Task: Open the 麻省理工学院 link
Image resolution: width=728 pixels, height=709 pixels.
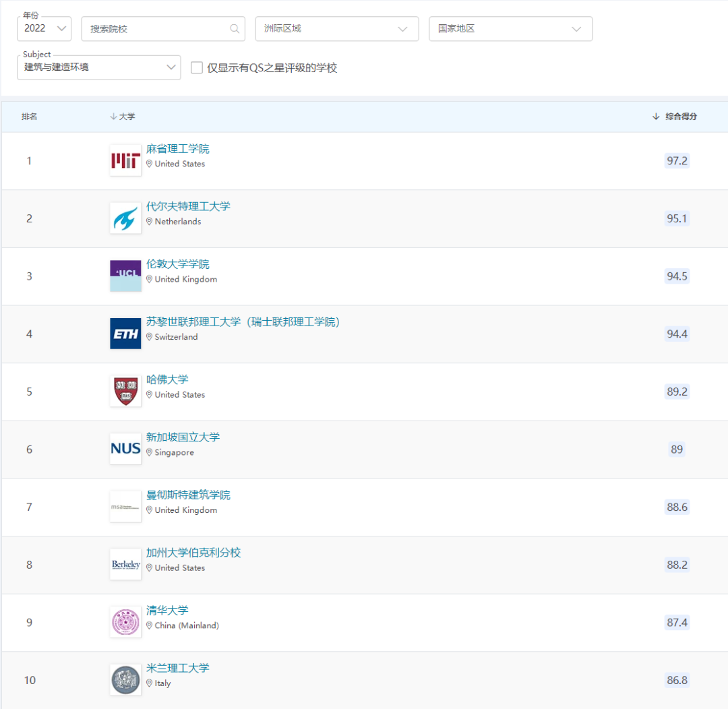Action: (x=178, y=148)
